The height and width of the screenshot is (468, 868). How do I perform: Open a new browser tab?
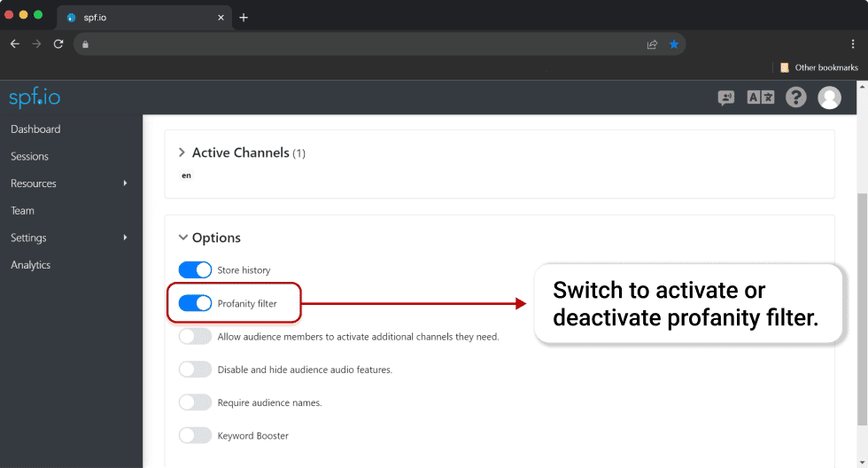point(244,17)
